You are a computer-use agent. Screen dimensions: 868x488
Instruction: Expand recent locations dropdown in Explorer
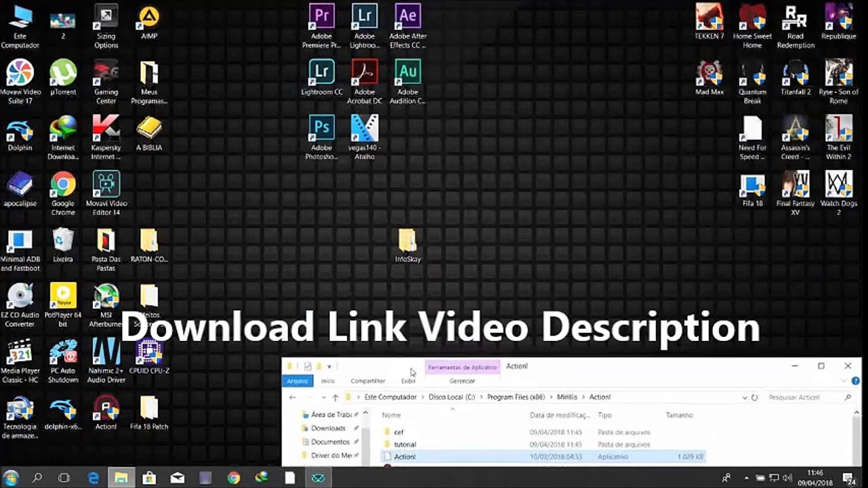(323, 398)
